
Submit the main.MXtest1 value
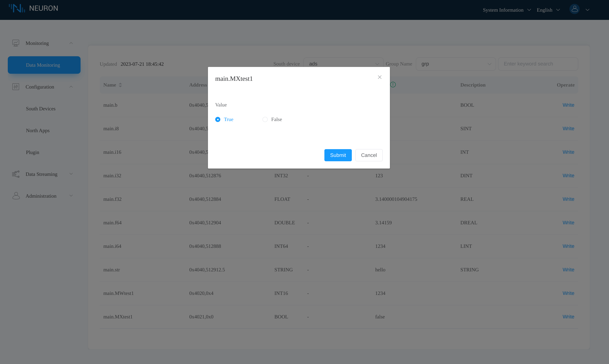[338, 155]
